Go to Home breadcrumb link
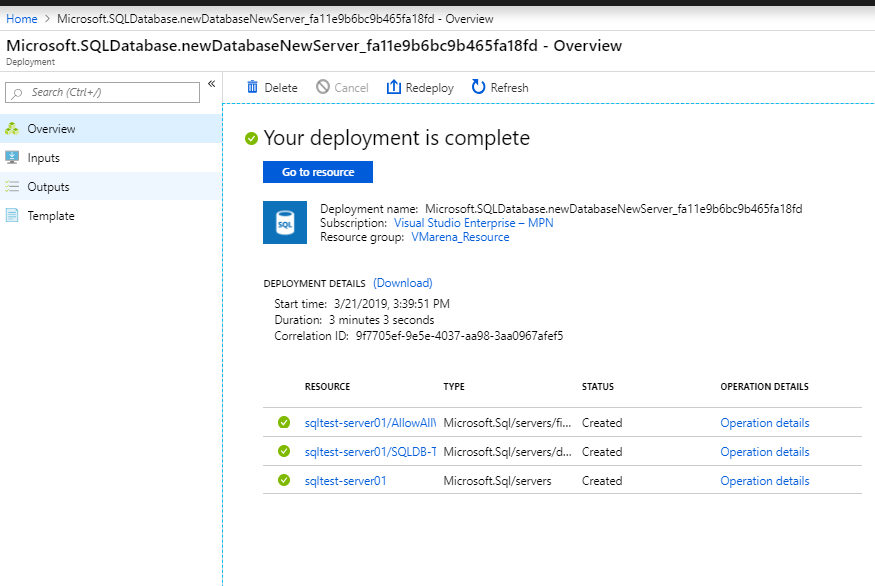Screen dimensions: 875x586 point(22,19)
